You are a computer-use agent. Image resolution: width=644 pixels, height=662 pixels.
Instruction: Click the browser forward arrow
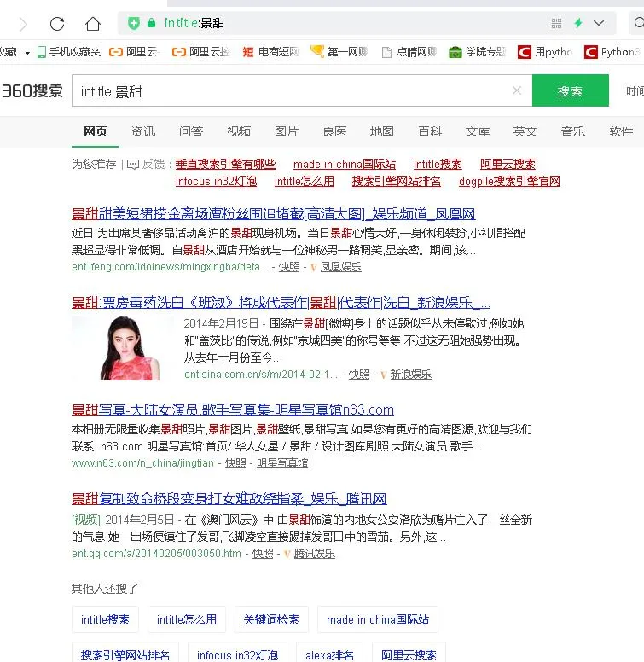point(24,24)
